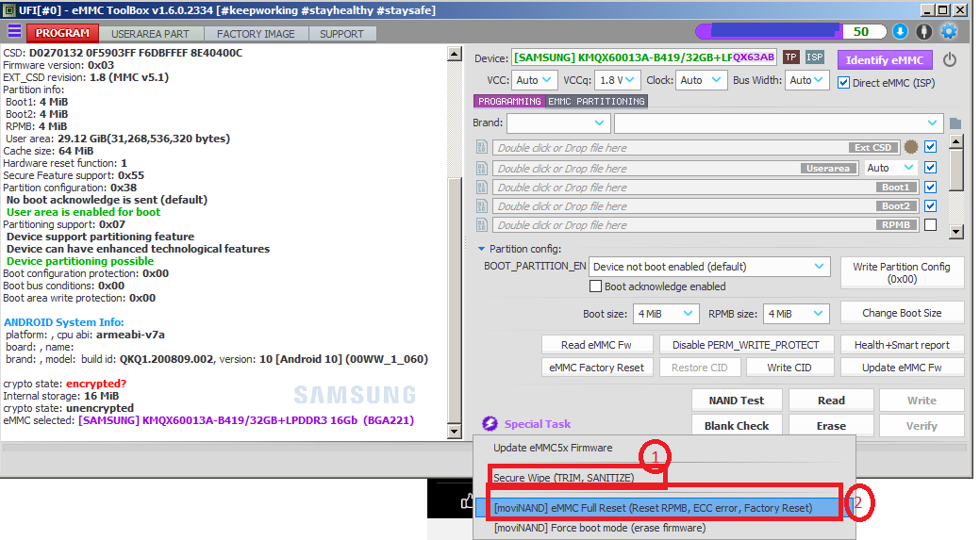Select the PROGRAMMING sub-tab
Viewport: 980px width, 540px height.
(509, 101)
